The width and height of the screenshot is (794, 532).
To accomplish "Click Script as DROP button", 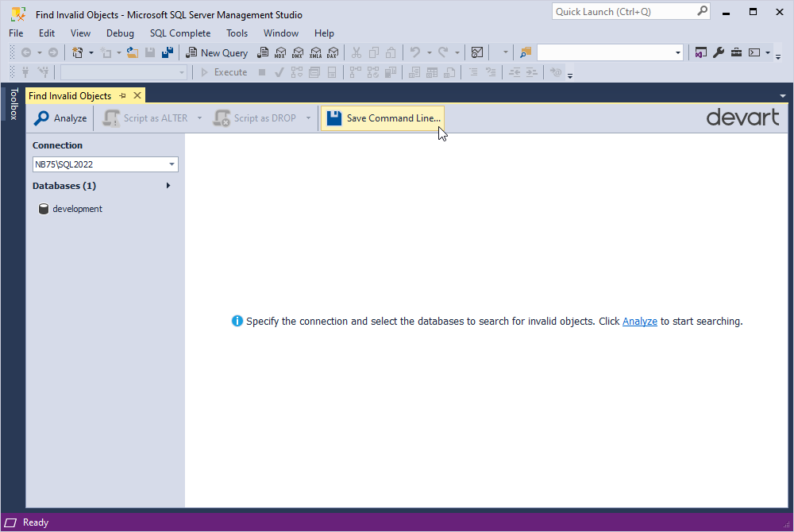I will 255,118.
